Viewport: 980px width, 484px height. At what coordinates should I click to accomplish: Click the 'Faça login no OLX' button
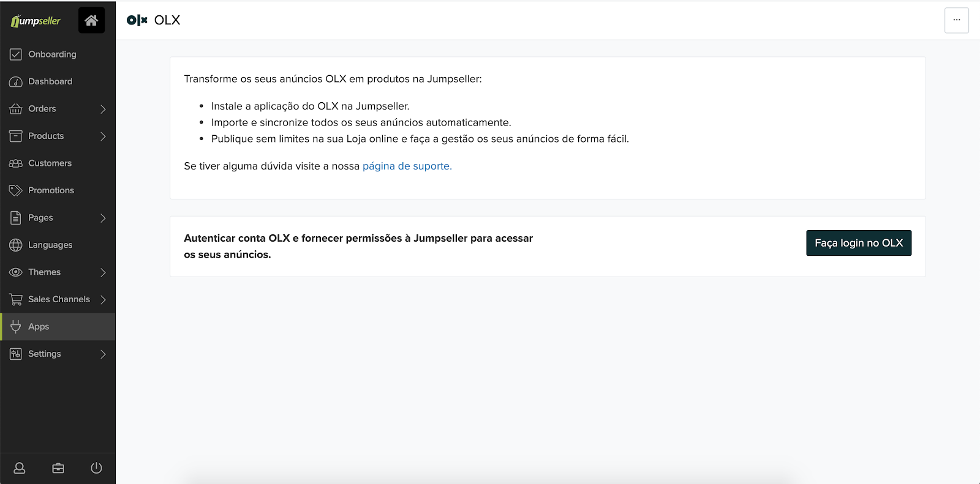coord(859,243)
